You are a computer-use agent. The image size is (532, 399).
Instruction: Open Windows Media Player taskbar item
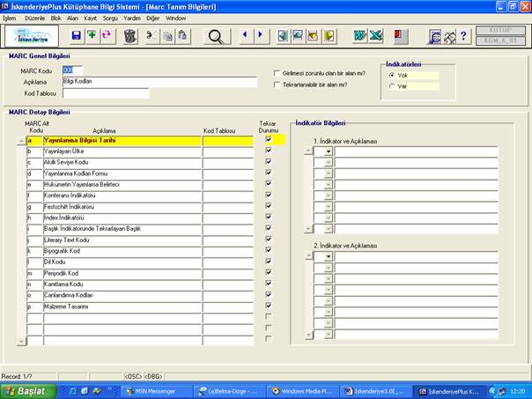(x=302, y=391)
